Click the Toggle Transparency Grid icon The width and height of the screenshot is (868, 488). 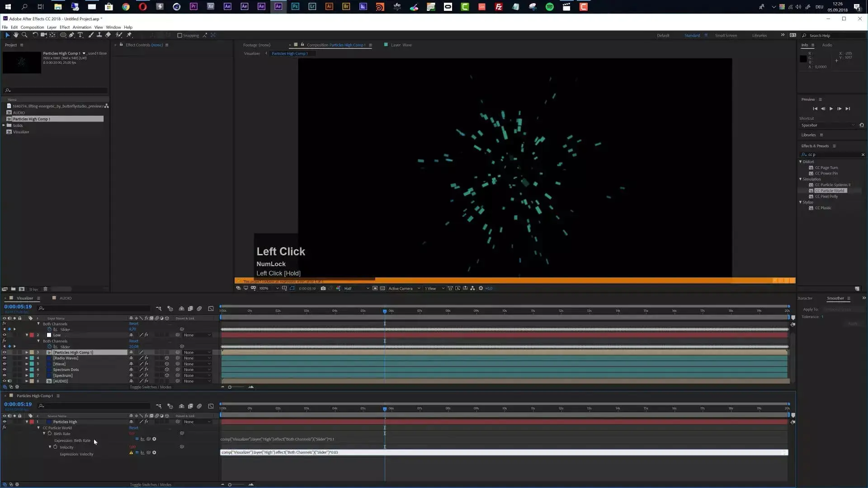pyautogui.click(x=382, y=288)
